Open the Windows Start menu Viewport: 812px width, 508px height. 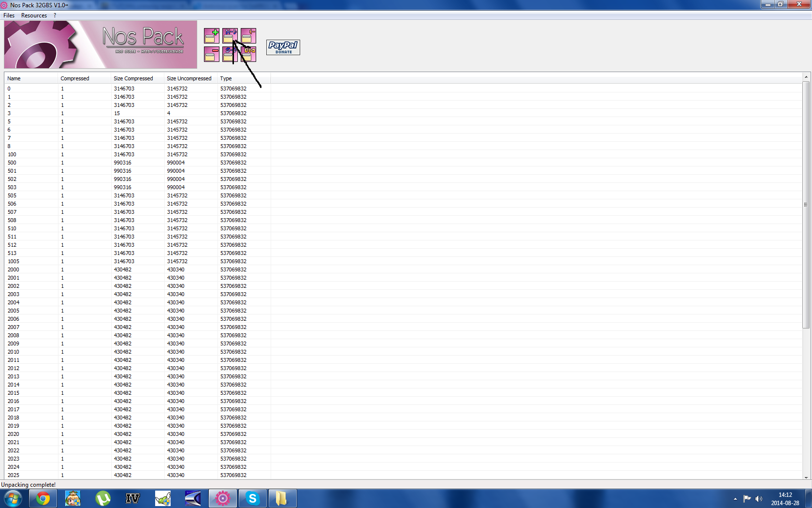13,498
